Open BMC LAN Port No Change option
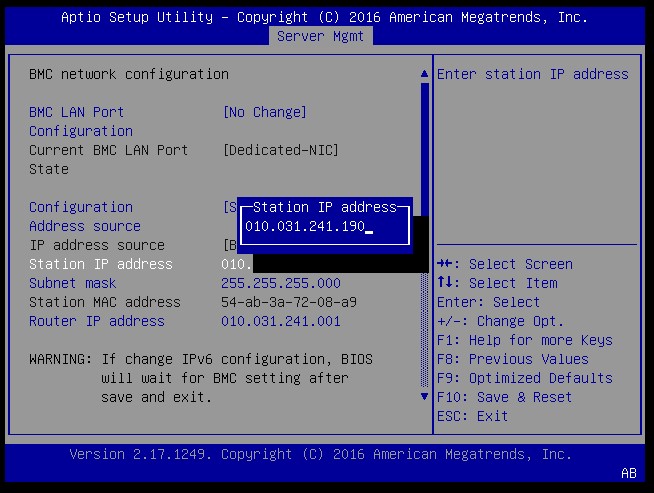 264,112
